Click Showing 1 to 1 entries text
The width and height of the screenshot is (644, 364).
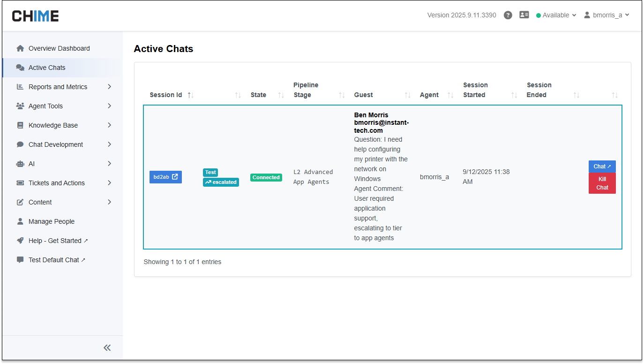point(182,262)
